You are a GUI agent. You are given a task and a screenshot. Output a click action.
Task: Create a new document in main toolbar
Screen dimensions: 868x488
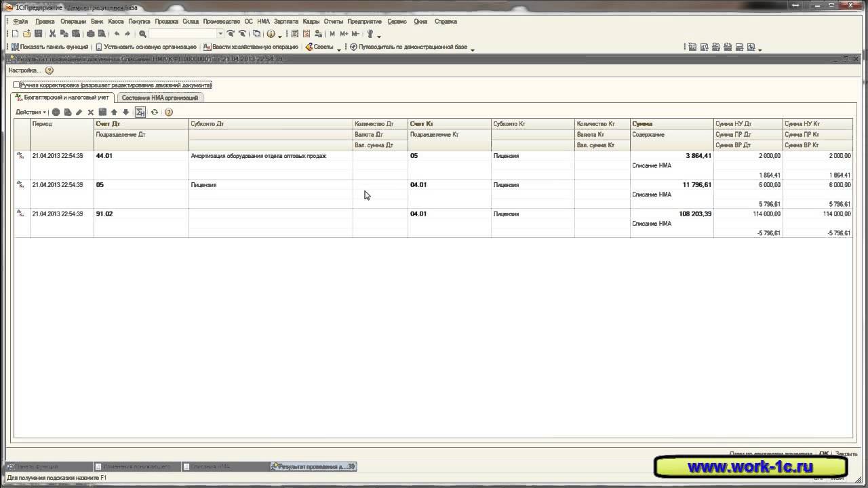[x=16, y=34]
